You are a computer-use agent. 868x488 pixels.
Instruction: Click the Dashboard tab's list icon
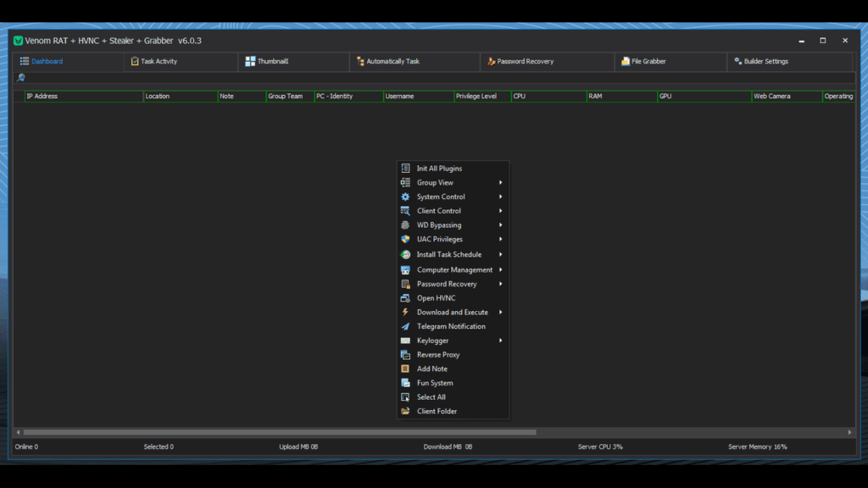[x=25, y=61]
